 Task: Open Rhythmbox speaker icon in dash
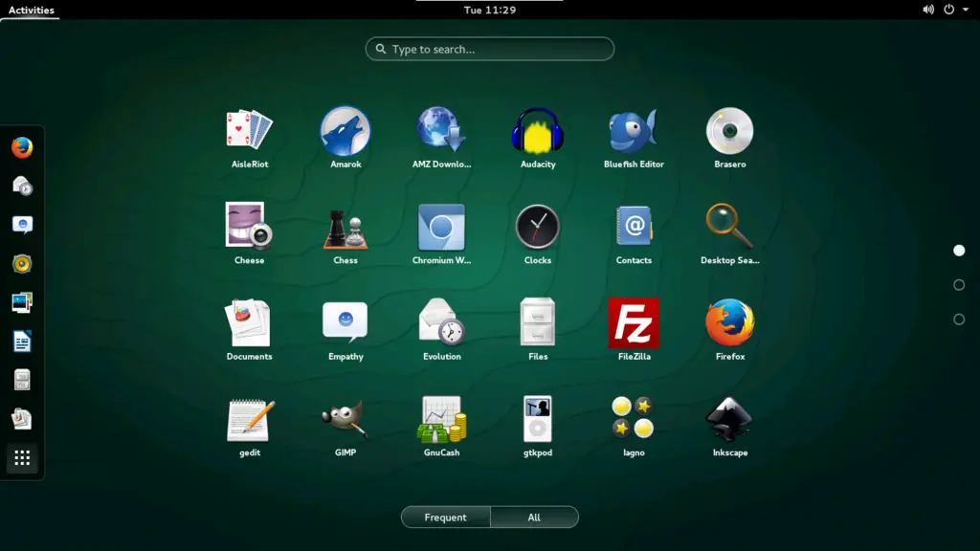click(22, 264)
